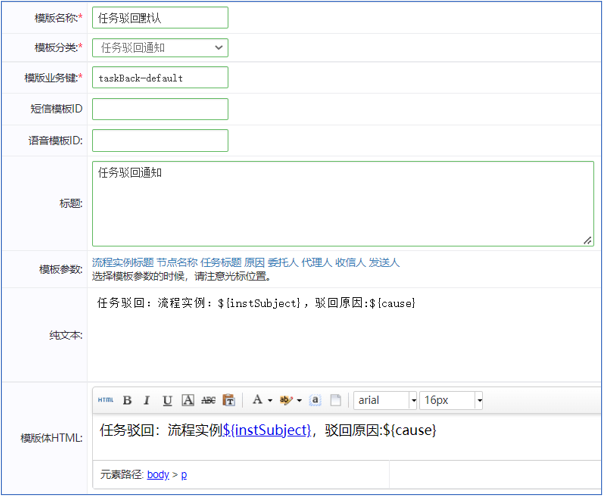Apply strikethrough formatting in editor

coord(208,400)
